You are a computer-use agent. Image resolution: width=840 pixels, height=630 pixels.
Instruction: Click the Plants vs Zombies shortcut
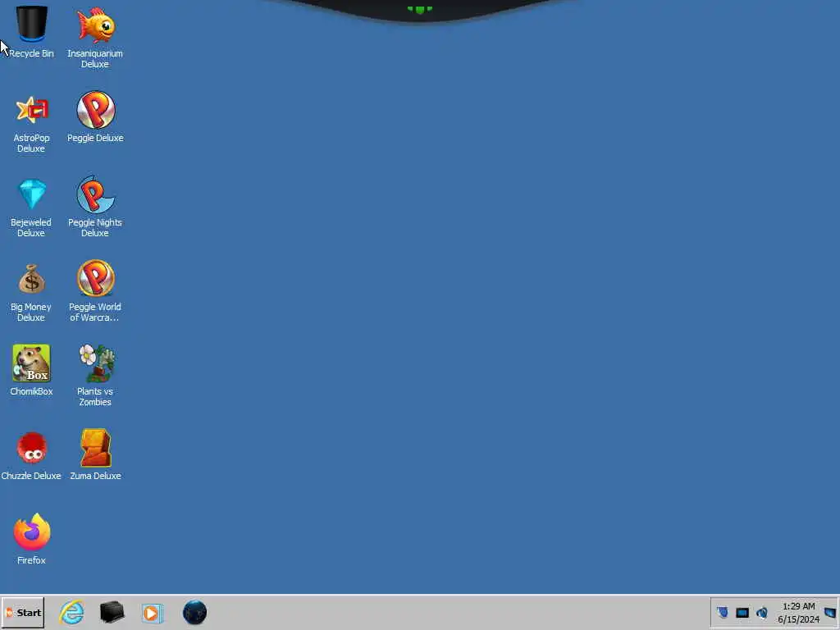(x=95, y=375)
